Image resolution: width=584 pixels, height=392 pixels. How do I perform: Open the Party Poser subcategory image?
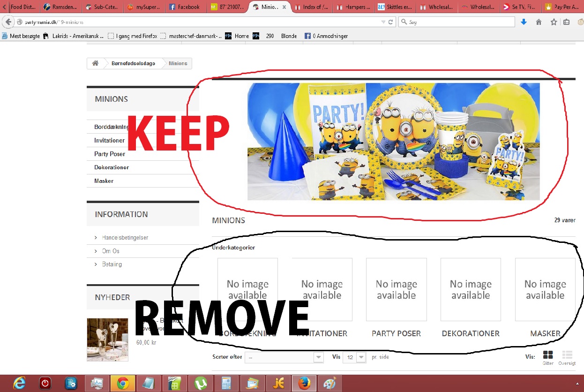397,289
